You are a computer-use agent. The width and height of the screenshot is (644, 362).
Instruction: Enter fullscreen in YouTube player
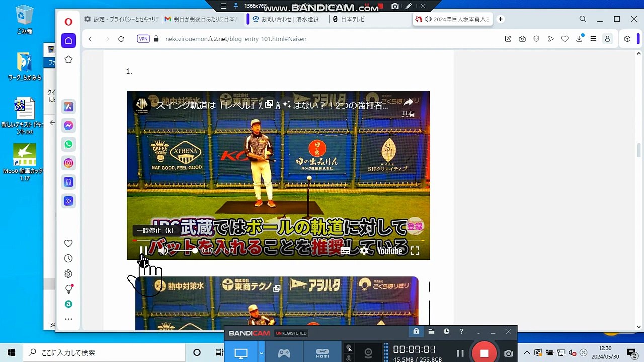tap(415, 250)
